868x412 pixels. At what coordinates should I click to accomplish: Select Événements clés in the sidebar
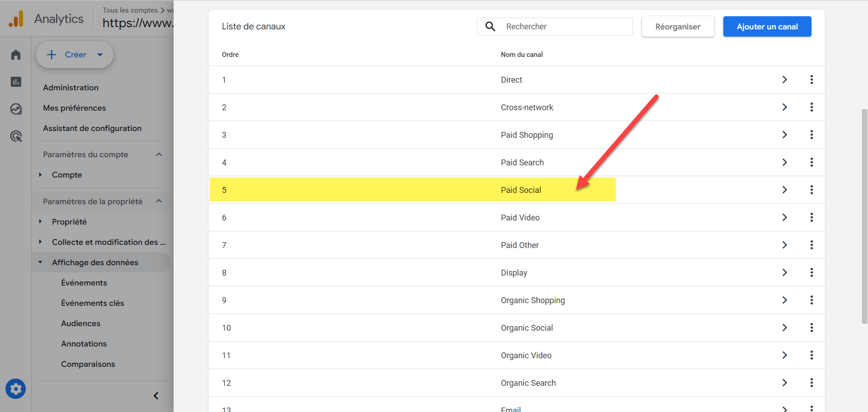click(x=92, y=303)
